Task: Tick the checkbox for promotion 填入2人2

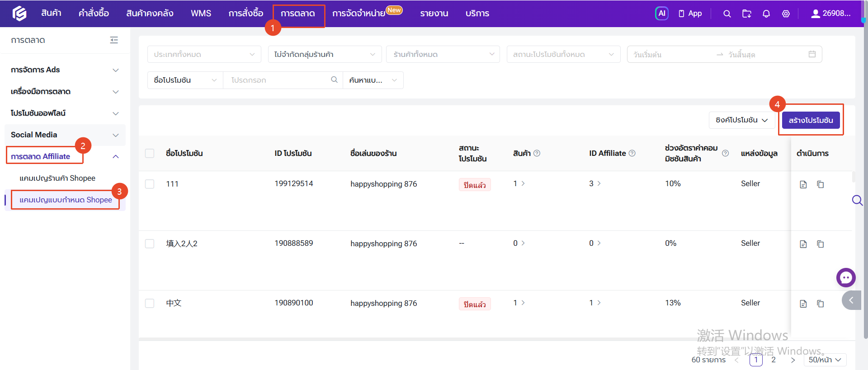Action: point(150,244)
